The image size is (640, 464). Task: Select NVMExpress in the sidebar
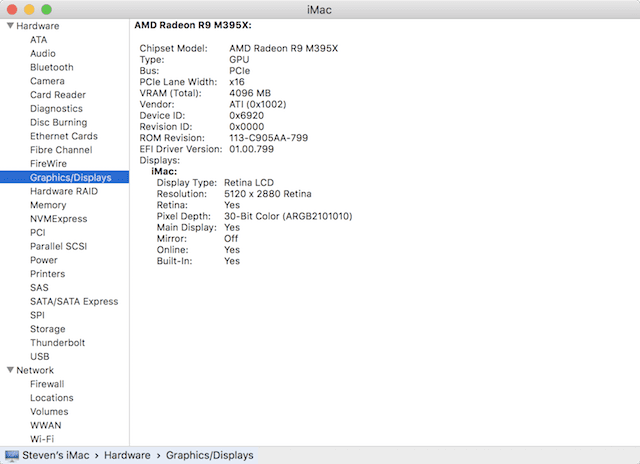pos(58,218)
